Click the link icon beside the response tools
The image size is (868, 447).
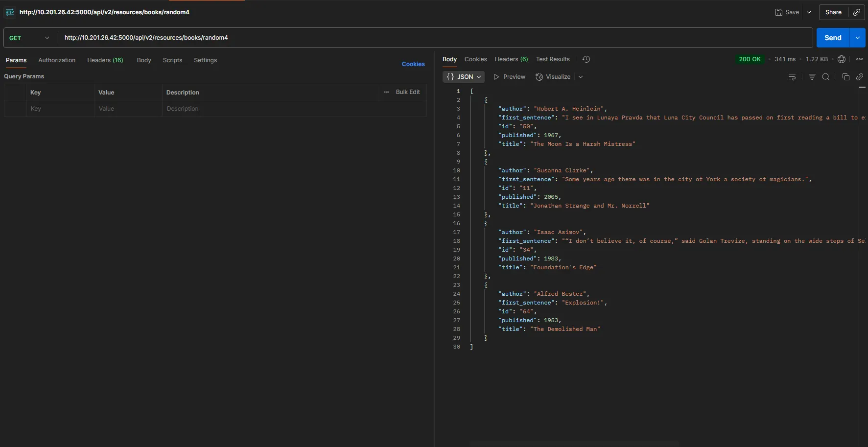(x=861, y=77)
